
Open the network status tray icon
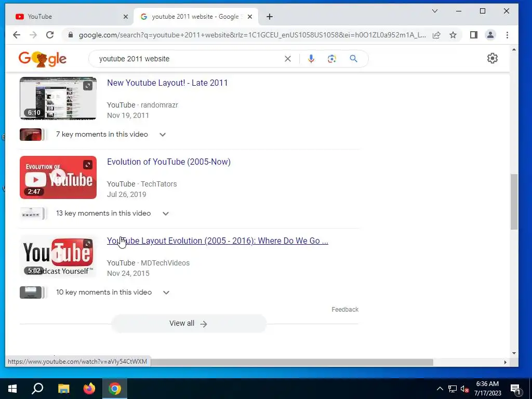coord(453,389)
